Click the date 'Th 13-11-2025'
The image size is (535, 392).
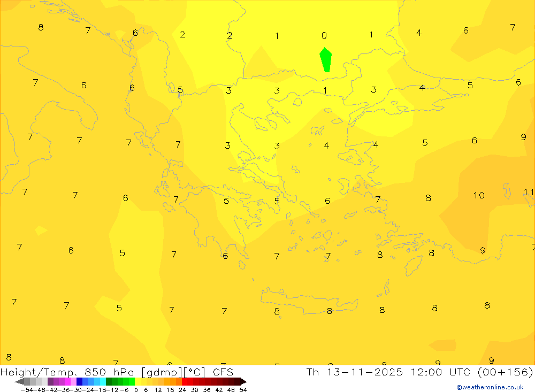pos(355,372)
